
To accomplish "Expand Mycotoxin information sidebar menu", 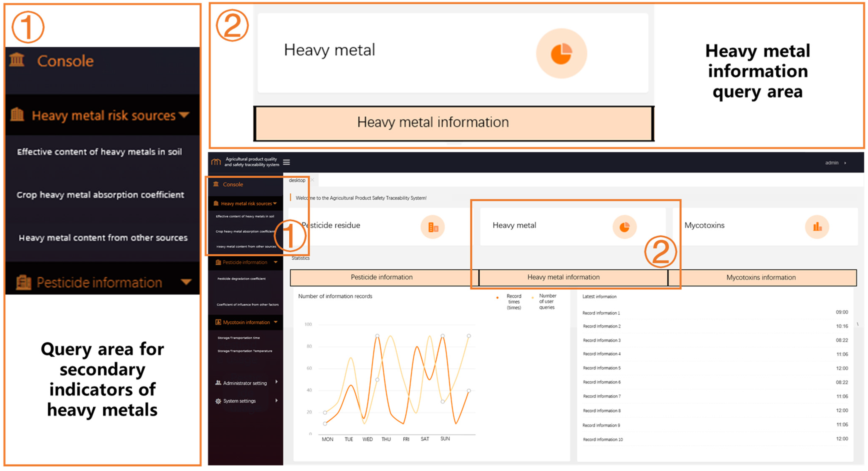I will pyautogui.click(x=247, y=322).
